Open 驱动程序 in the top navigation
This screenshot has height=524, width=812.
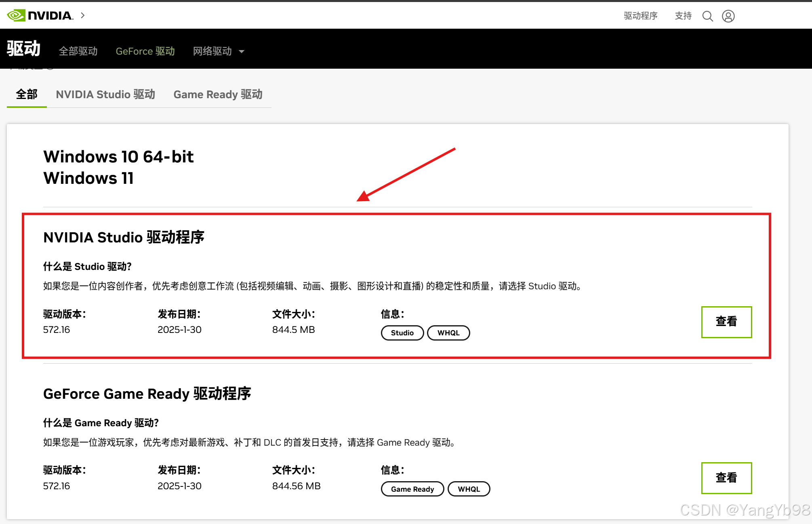tap(640, 16)
